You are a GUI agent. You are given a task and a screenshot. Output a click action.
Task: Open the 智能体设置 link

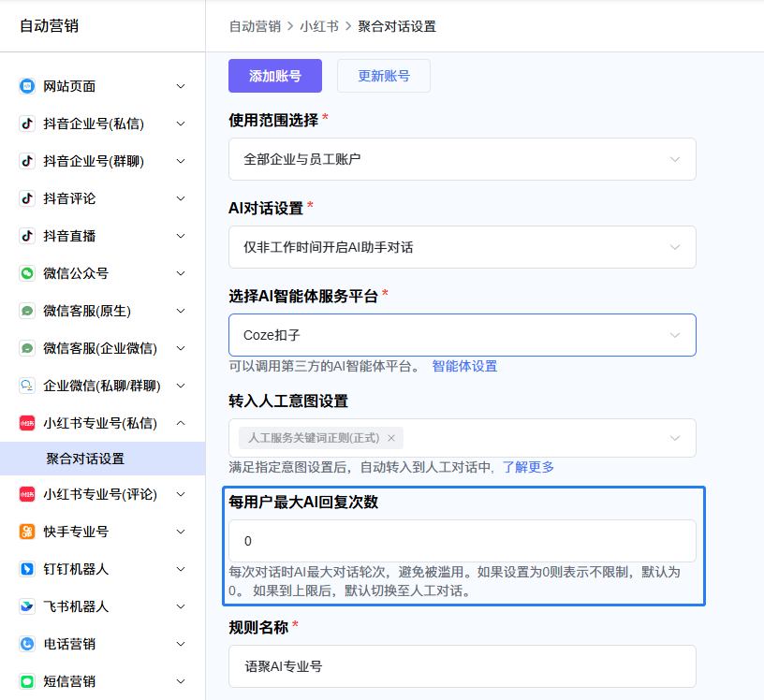464,366
